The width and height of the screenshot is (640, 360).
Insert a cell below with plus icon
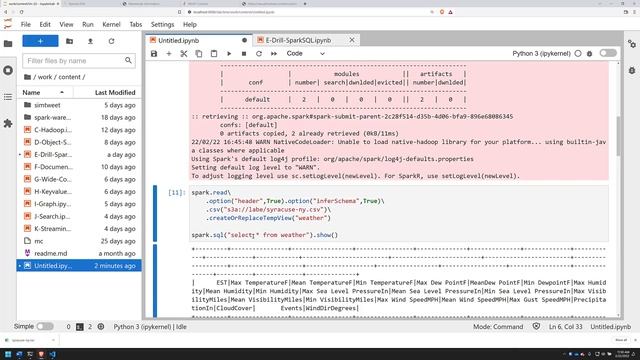pyautogui.click(x=169, y=53)
